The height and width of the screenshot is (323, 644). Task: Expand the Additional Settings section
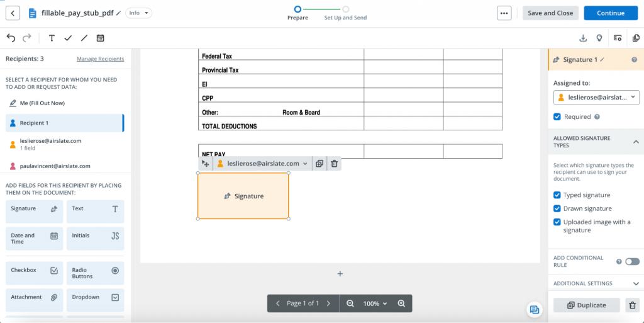[636, 284]
